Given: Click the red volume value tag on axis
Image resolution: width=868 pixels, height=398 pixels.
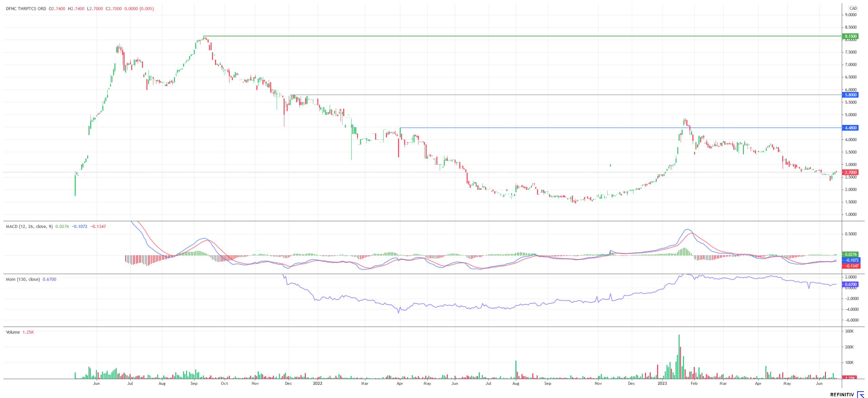Looking at the screenshot, I should pyautogui.click(x=849, y=378).
